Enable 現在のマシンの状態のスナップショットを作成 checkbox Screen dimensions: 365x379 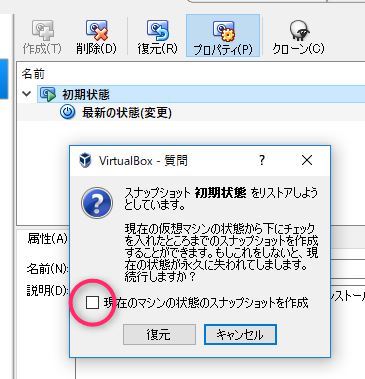pyautogui.click(x=92, y=303)
